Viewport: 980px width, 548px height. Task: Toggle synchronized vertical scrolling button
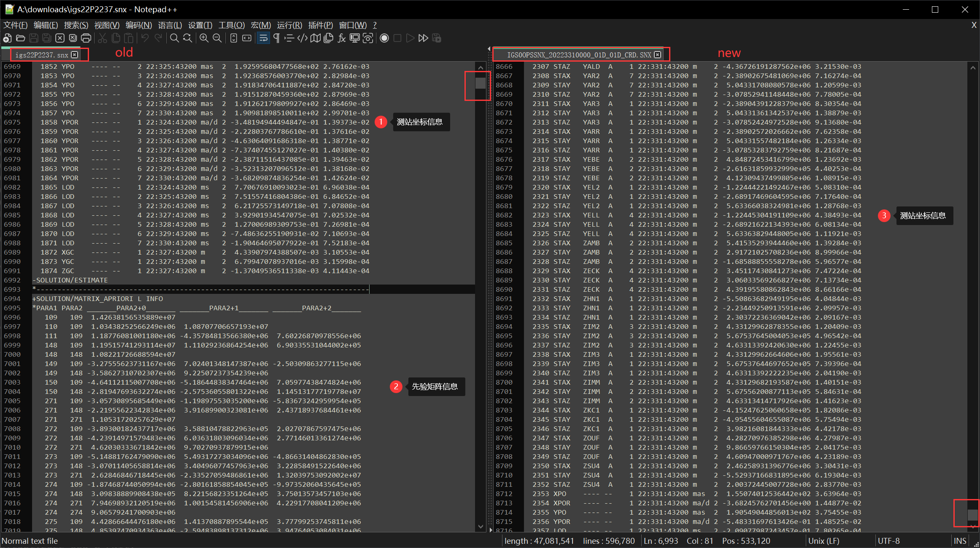click(x=234, y=38)
